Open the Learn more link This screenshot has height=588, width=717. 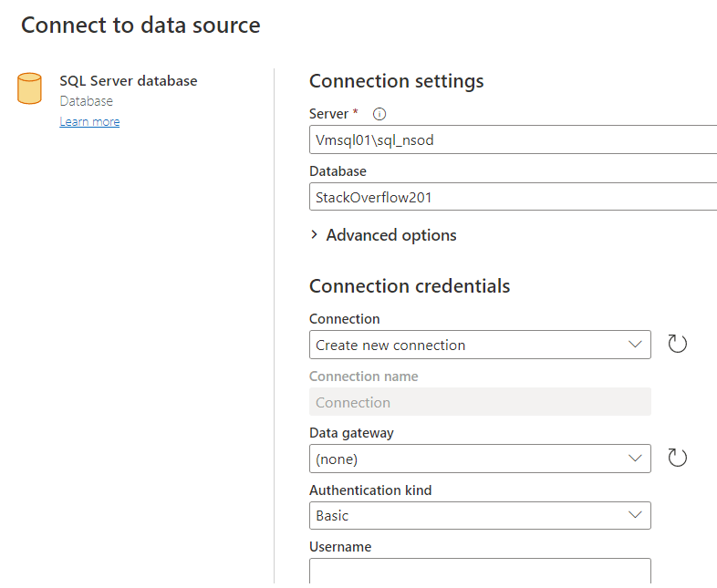click(89, 122)
